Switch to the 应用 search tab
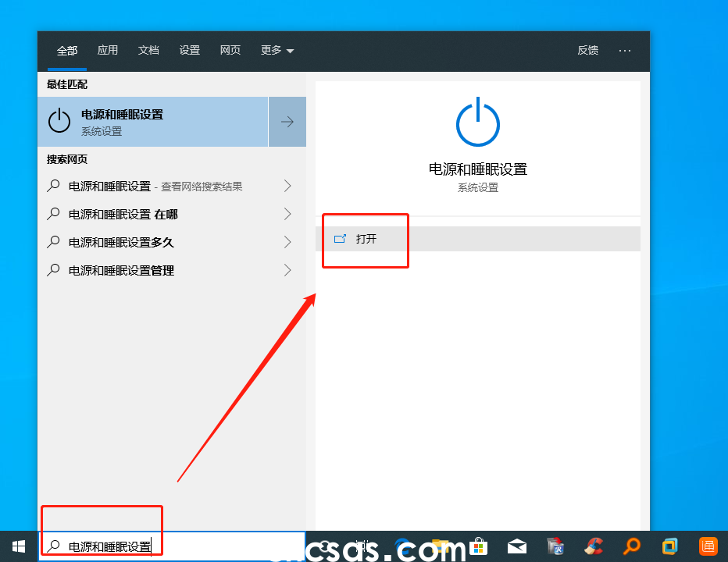 (108, 50)
